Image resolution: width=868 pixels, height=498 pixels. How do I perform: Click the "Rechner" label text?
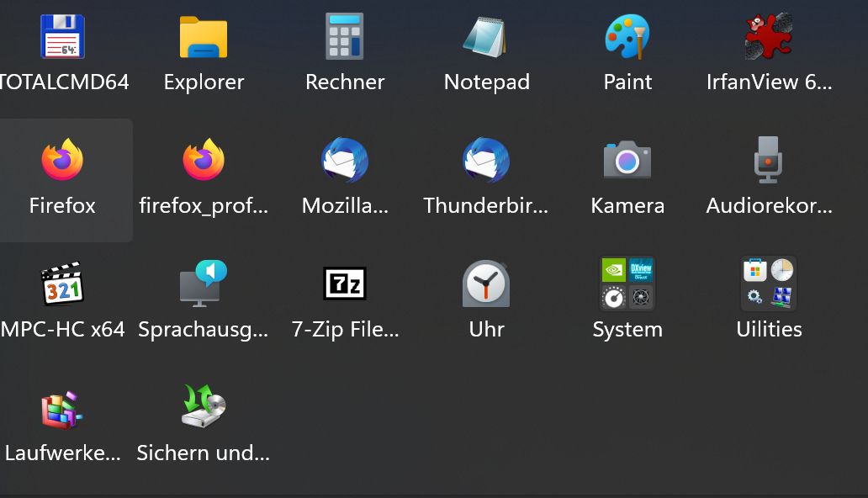point(345,82)
